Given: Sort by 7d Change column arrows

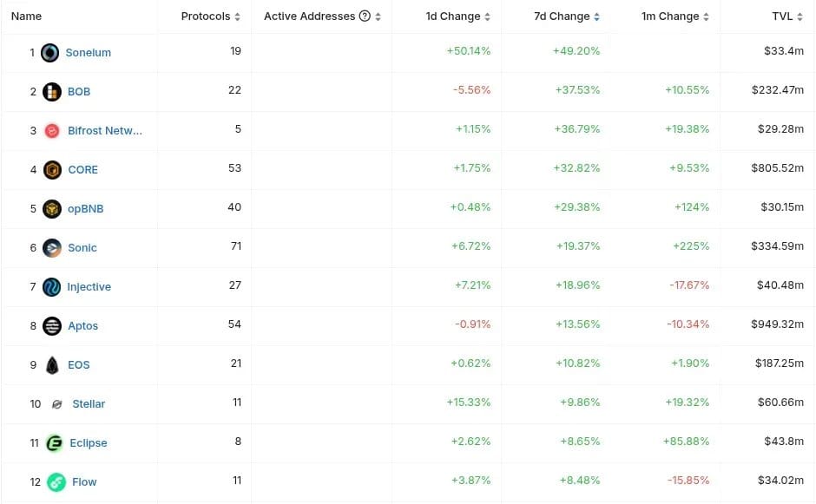Looking at the screenshot, I should [x=596, y=16].
